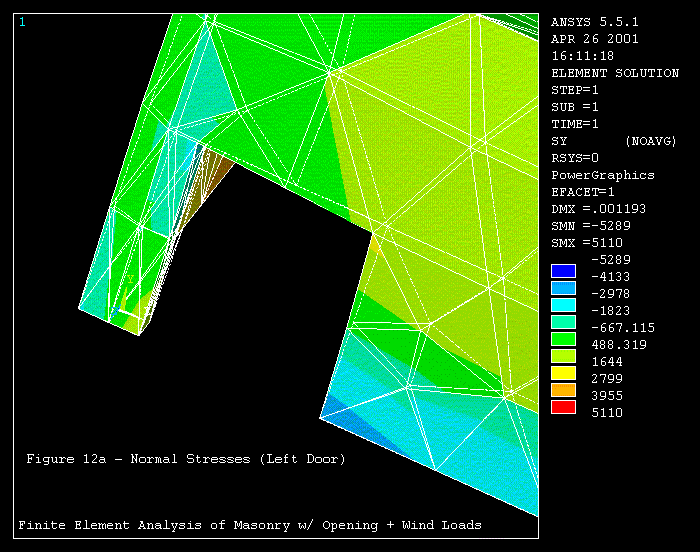Click the yellow legend color swatch
This screenshot has height=552, width=700.
(x=564, y=372)
